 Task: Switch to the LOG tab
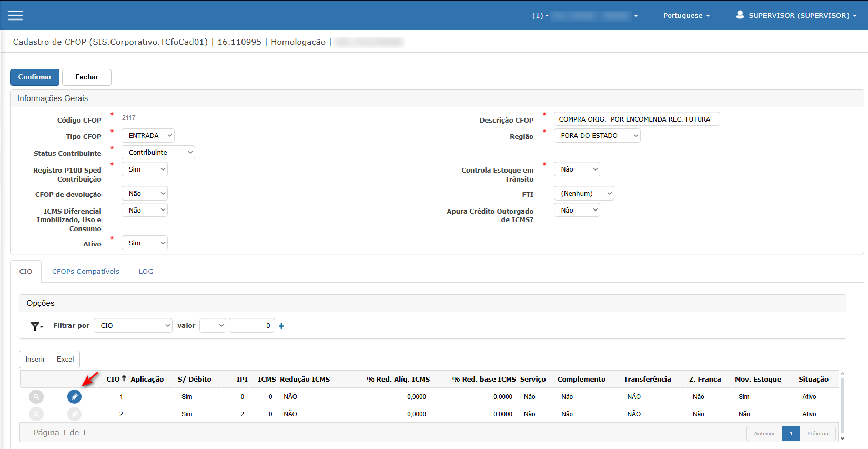146,272
